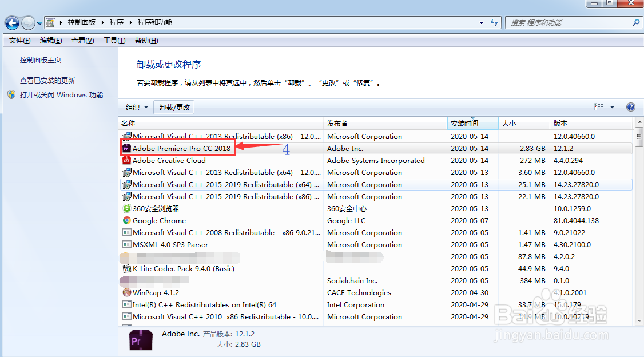Click the Control Panel icon in address bar
Screen dimensions: 644x357
(x=50, y=22)
